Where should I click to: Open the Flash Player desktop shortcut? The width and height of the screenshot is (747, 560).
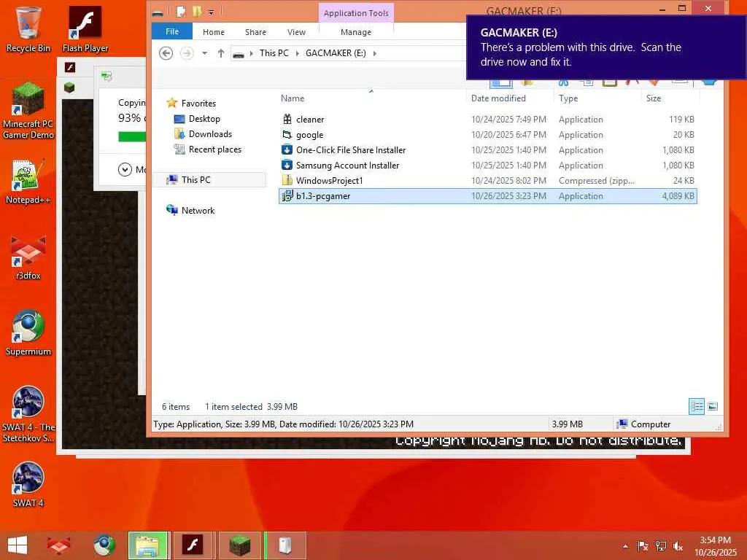click(85, 28)
